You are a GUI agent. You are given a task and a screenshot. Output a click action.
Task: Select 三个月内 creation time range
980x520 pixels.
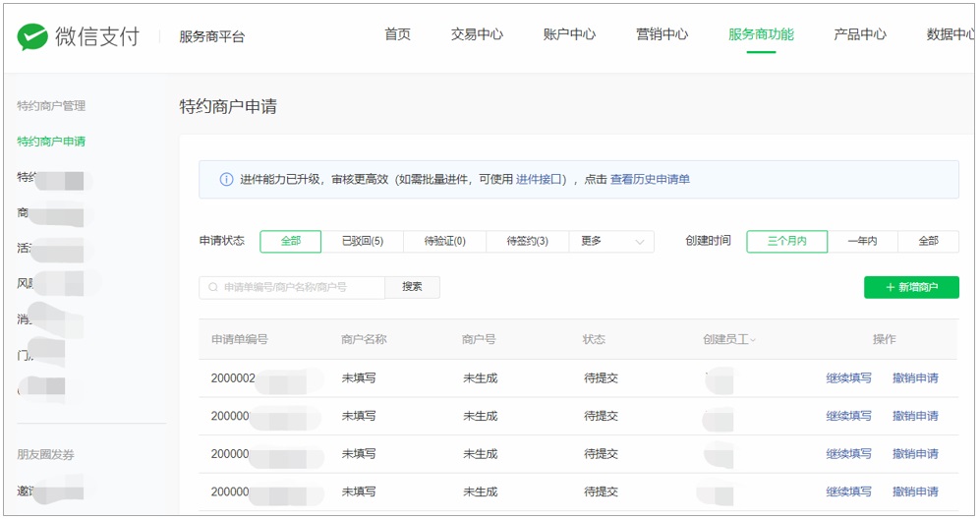[x=786, y=241]
